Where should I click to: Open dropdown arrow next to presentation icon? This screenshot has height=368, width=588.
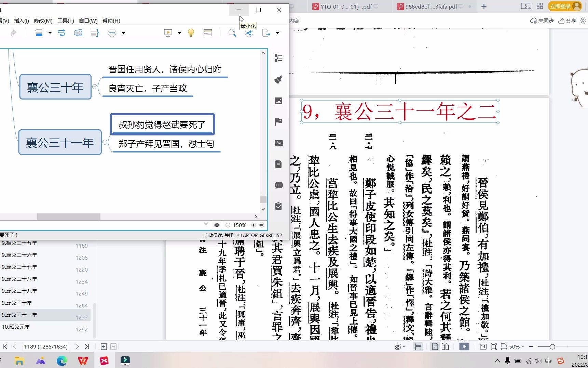click(x=179, y=33)
